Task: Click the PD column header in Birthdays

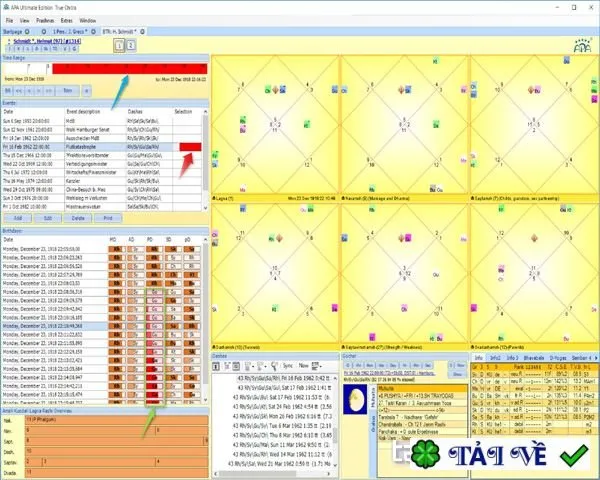Action: (150, 240)
